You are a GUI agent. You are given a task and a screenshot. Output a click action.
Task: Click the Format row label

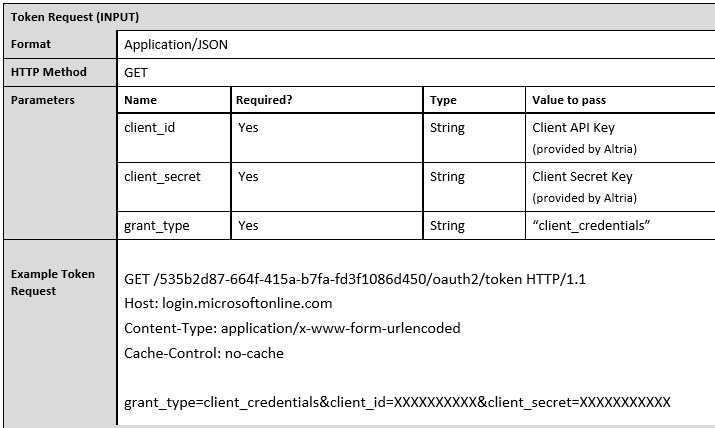(x=31, y=44)
